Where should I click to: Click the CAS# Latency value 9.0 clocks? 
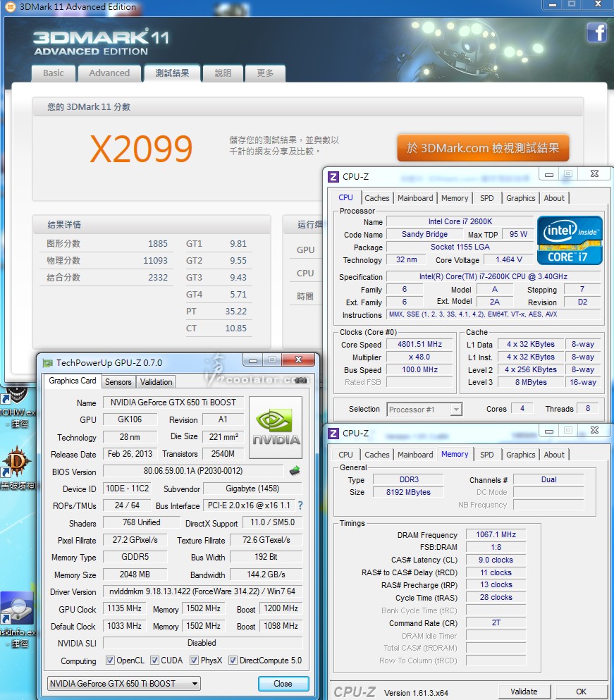pos(496,560)
